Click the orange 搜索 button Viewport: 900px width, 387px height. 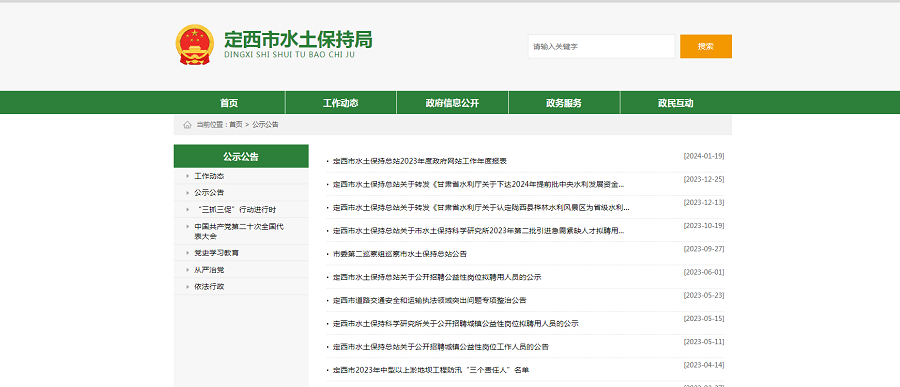pos(706,47)
